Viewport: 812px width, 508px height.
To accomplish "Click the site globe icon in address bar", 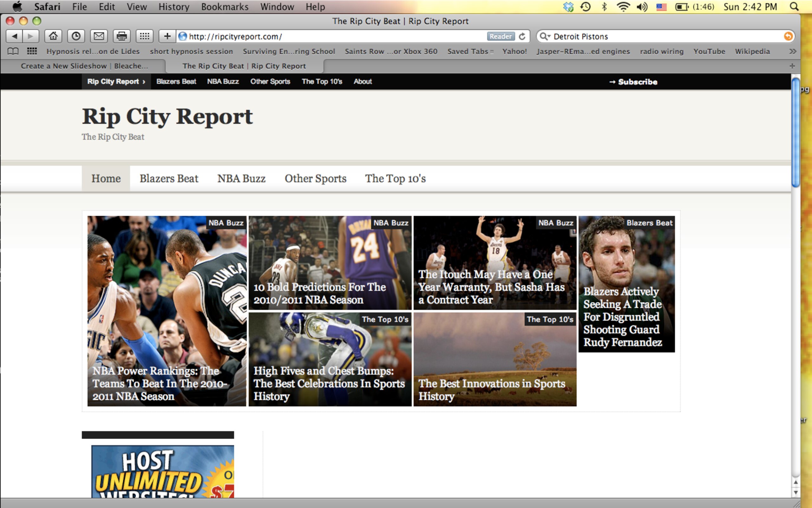I will (182, 36).
